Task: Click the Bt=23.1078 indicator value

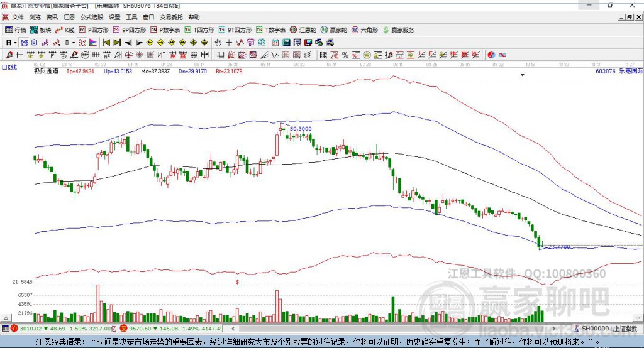Action: (x=229, y=71)
